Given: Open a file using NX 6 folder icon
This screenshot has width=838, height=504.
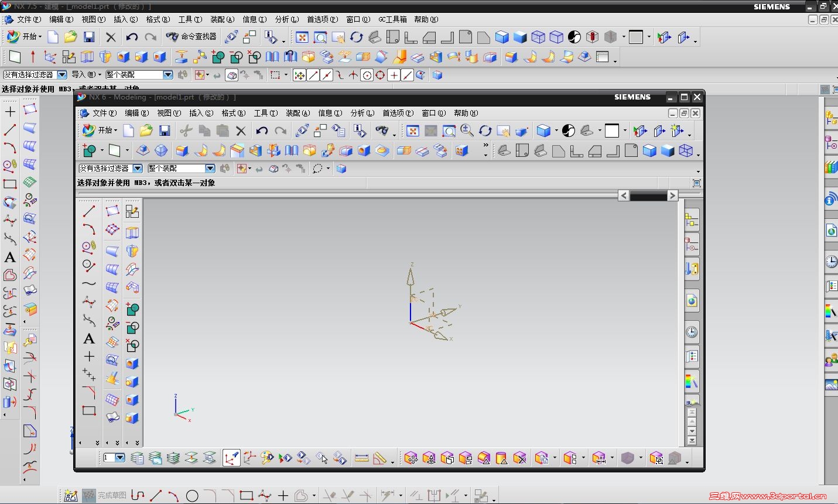Looking at the screenshot, I should pyautogui.click(x=146, y=131).
